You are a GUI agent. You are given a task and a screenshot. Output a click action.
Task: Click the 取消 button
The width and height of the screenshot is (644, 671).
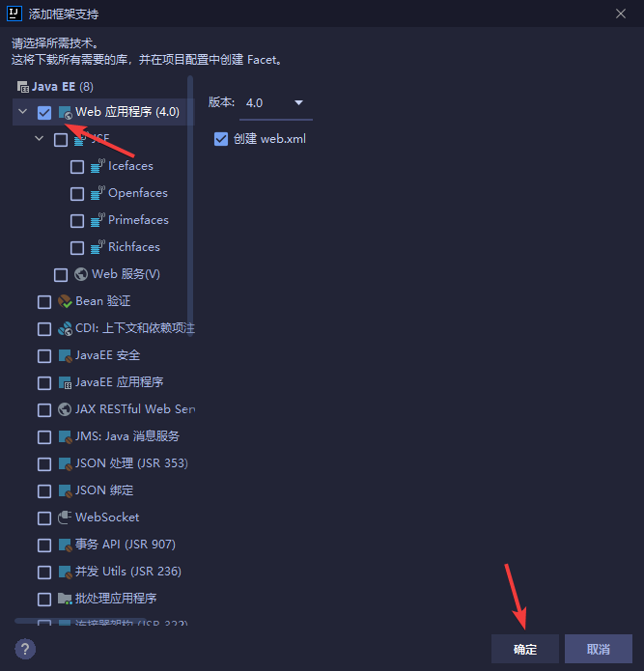click(599, 649)
